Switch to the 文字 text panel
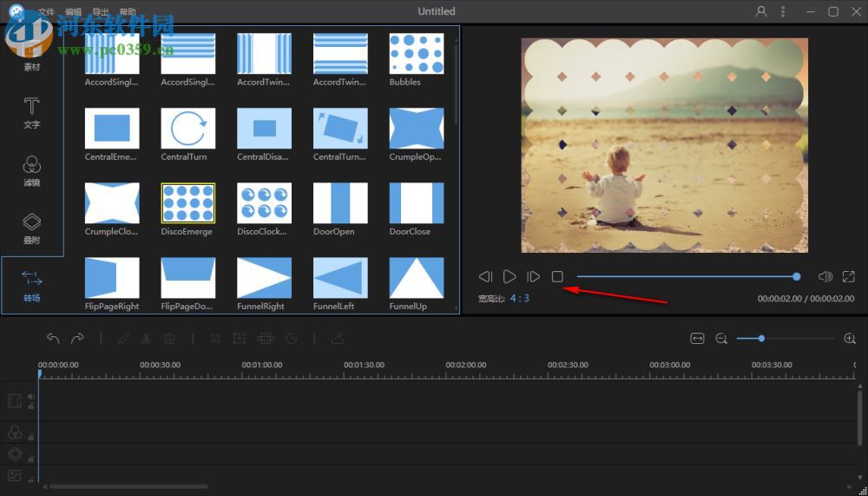The height and width of the screenshot is (496, 868). pos(31,113)
